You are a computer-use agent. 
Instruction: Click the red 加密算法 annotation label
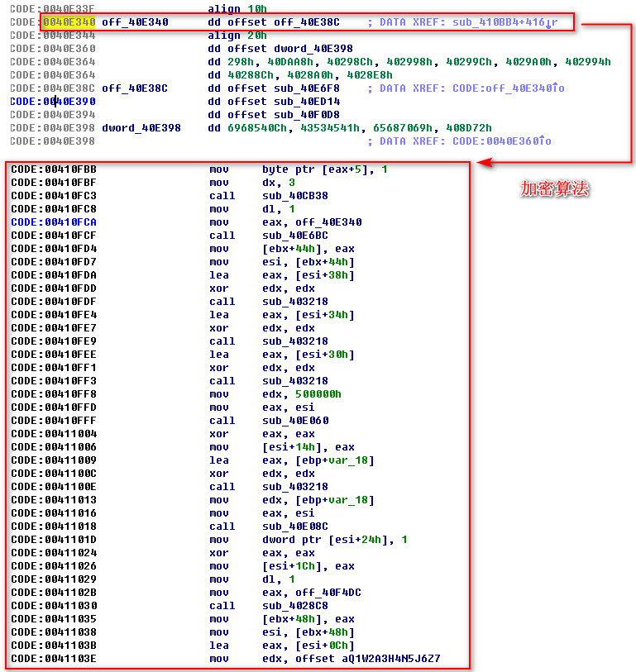554,189
